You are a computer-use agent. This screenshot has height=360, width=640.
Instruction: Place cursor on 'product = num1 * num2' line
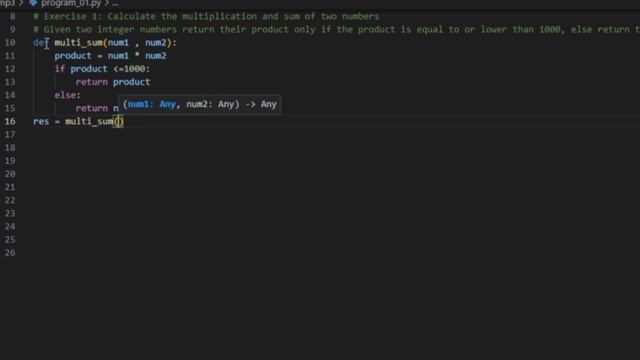click(x=110, y=56)
